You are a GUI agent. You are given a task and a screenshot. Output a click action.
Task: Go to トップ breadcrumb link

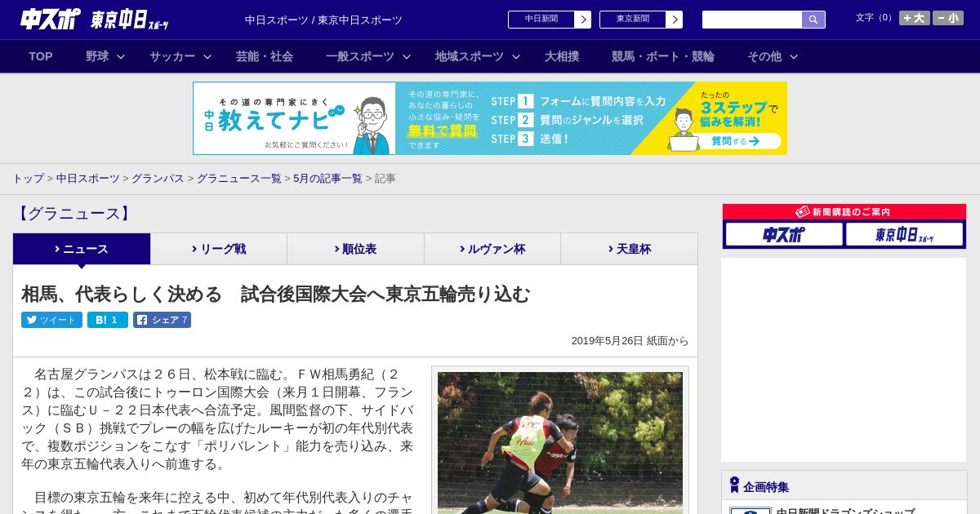click(29, 178)
